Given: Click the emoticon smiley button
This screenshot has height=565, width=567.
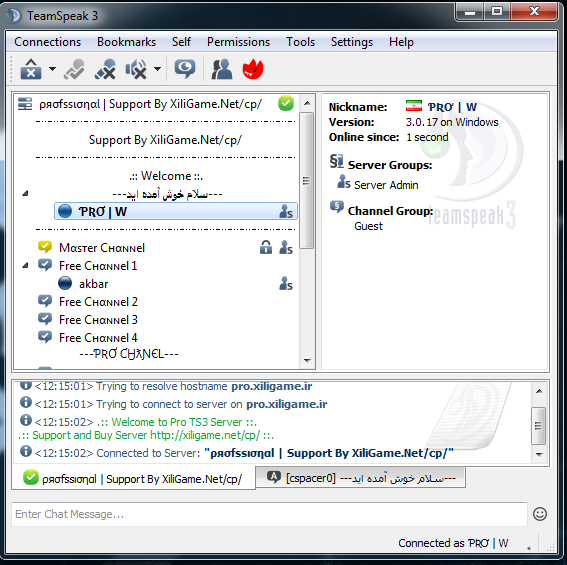Looking at the screenshot, I should pyautogui.click(x=540, y=514).
